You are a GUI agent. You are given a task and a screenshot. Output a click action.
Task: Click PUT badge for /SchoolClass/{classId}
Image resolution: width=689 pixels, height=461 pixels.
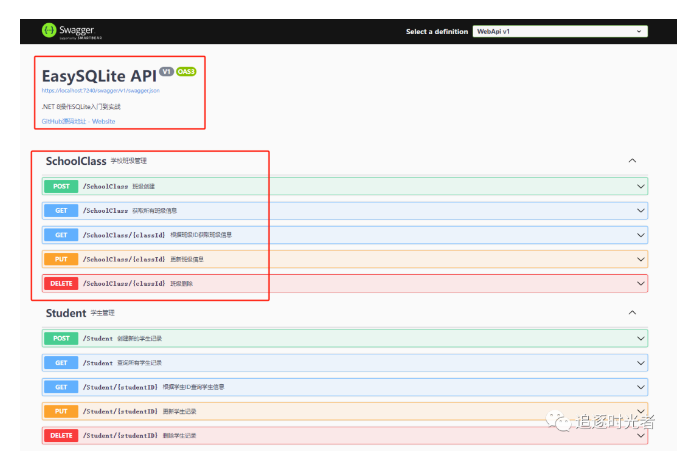[x=61, y=259]
